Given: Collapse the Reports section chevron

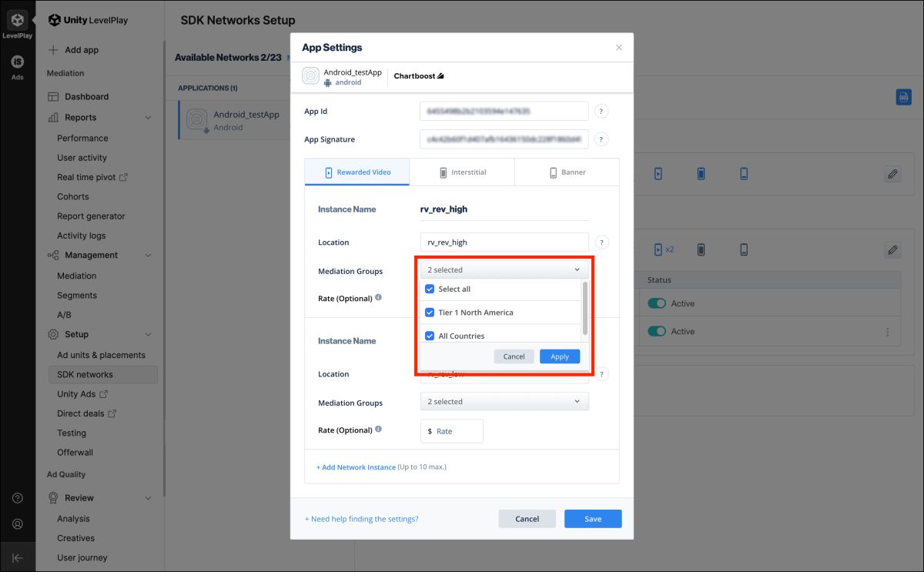Looking at the screenshot, I should [149, 118].
